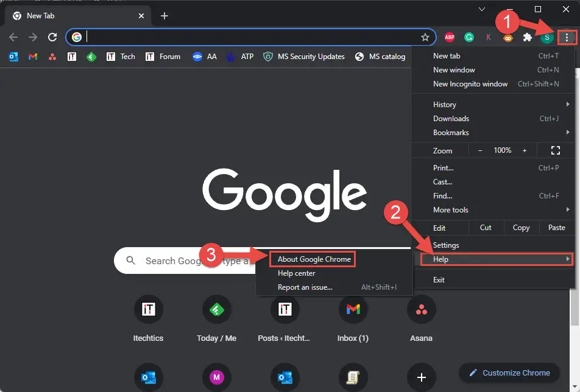Open Settings from the menu

[493, 245]
